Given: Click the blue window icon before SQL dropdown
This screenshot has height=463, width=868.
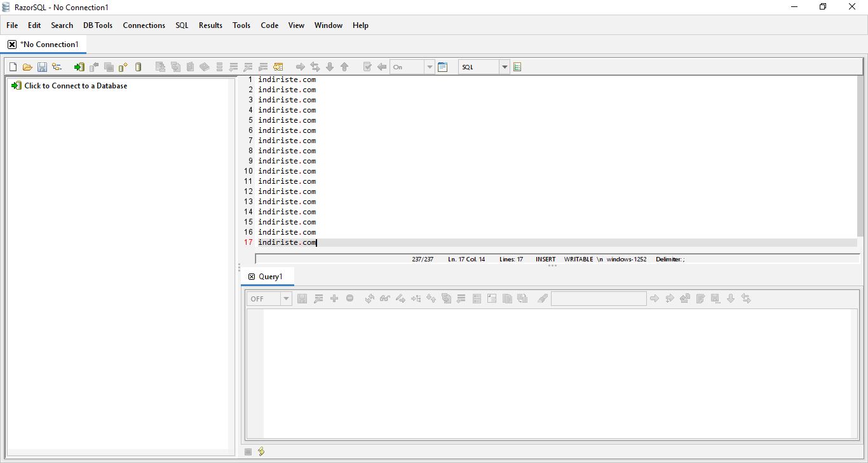Looking at the screenshot, I should coord(443,67).
